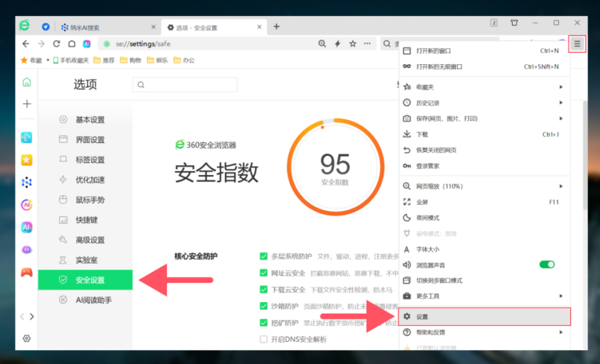Screen dimensions: 600x364
Task: Open 手机收藏夹 bookmark
Action: pyautogui.click(x=70, y=60)
